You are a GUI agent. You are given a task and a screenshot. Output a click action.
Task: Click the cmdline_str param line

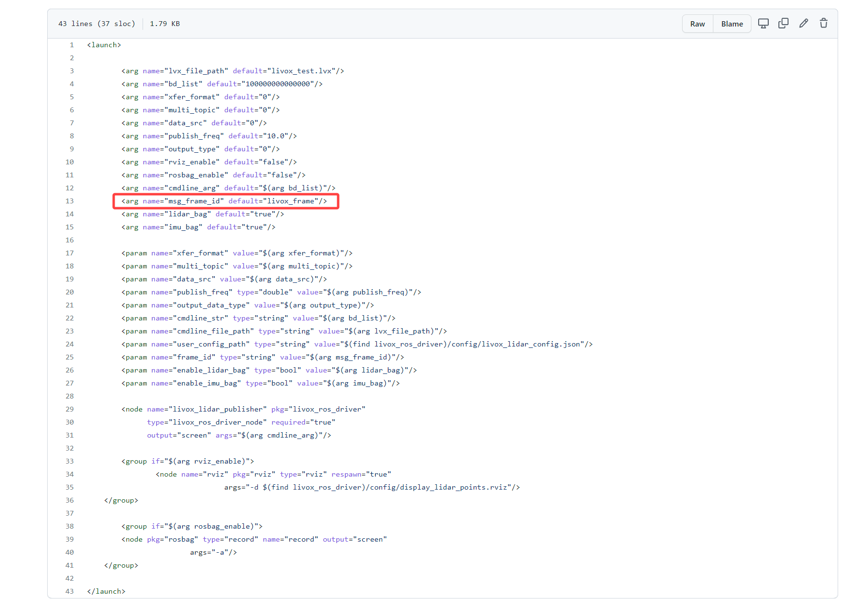tap(258, 318)
